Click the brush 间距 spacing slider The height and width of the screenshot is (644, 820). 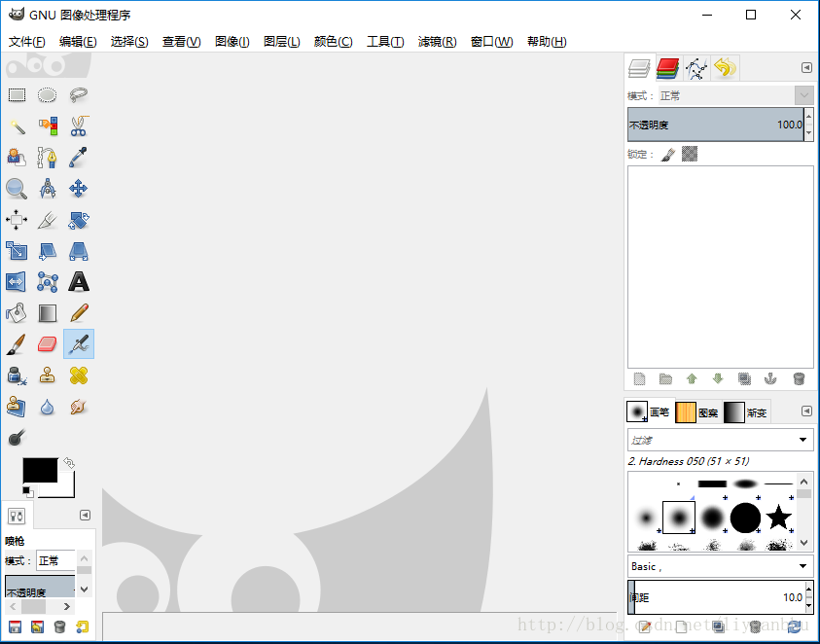tap(715, 597)
